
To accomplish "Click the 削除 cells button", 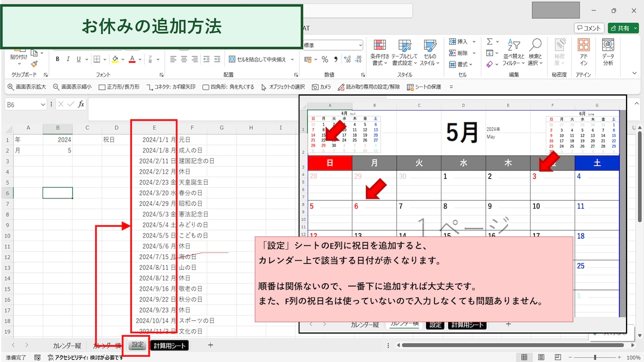I will click(459, 53).
